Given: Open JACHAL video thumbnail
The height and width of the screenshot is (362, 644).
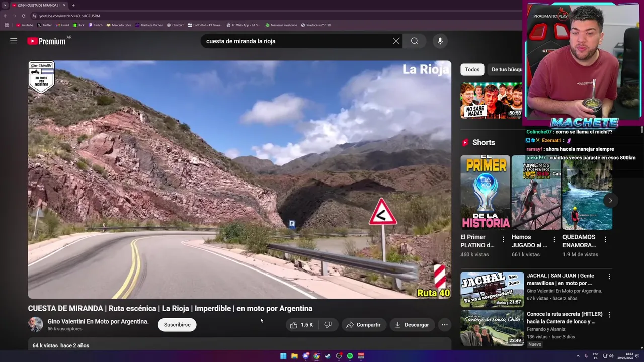Looking at the screenshot, I should [492, 289].
